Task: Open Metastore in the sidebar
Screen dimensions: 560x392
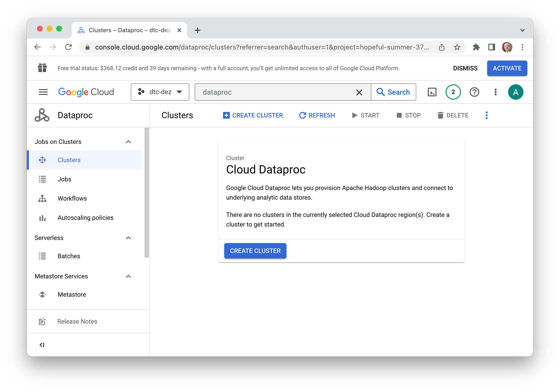Action: [84, 295]
